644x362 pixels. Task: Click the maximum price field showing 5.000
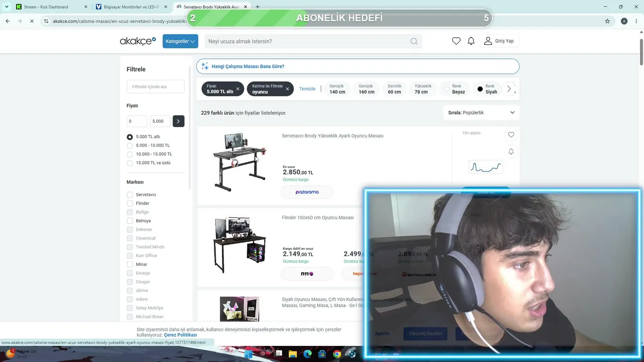160,121
